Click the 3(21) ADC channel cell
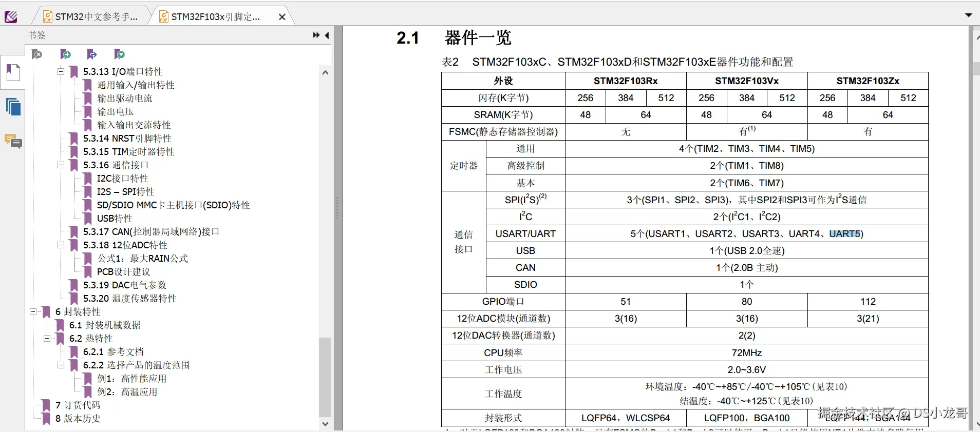 tap(868, 319)
